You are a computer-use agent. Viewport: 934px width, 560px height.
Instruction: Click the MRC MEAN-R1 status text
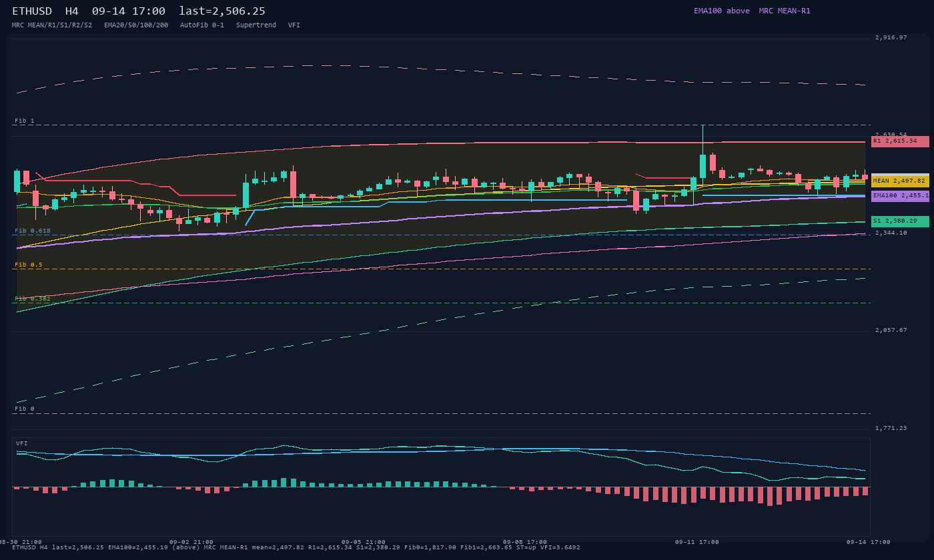click(x=785, y=11)
